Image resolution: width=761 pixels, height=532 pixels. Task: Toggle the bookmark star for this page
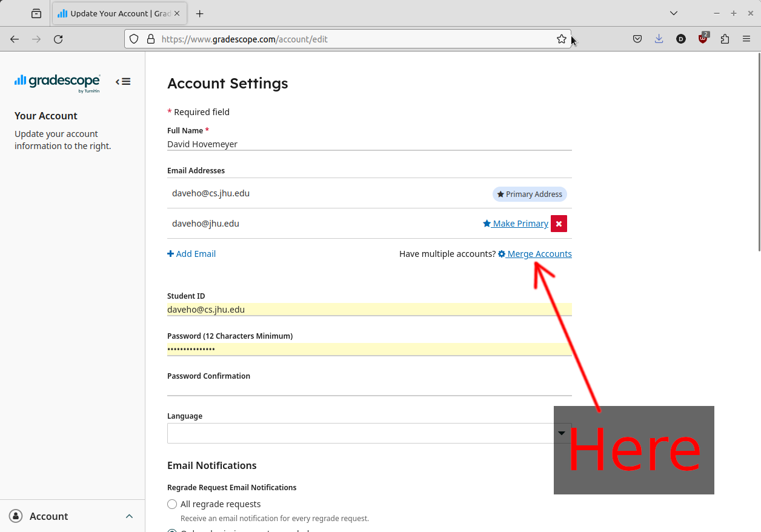[561, 38]
